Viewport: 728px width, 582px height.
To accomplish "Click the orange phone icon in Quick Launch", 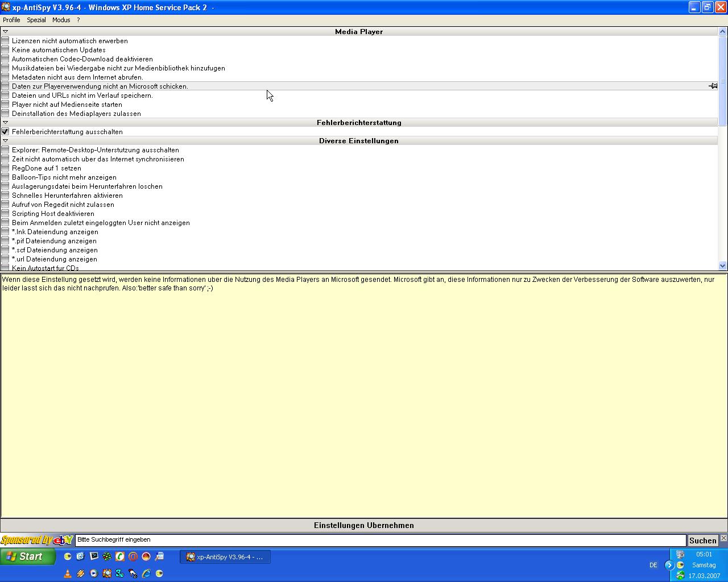I will tap(120, 556).
